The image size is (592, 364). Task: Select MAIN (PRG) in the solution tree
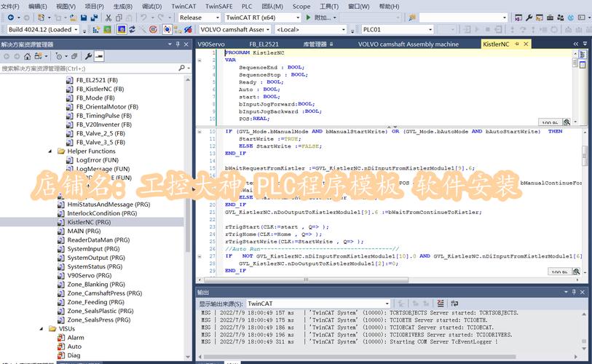[x=84, y=232]
